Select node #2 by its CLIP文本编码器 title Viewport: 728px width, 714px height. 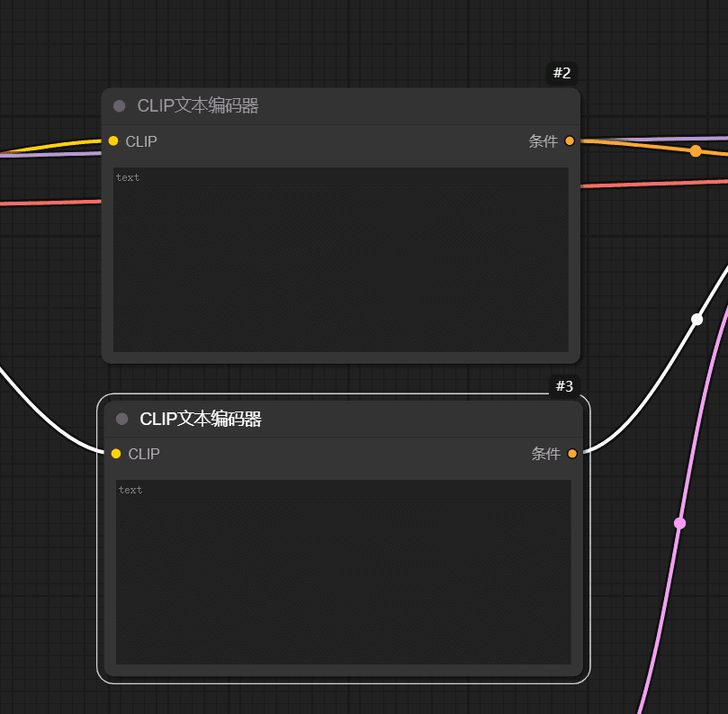coord(198,106)
